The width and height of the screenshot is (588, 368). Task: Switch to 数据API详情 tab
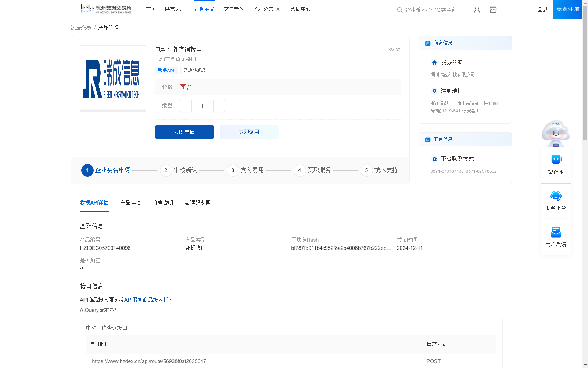94,203
